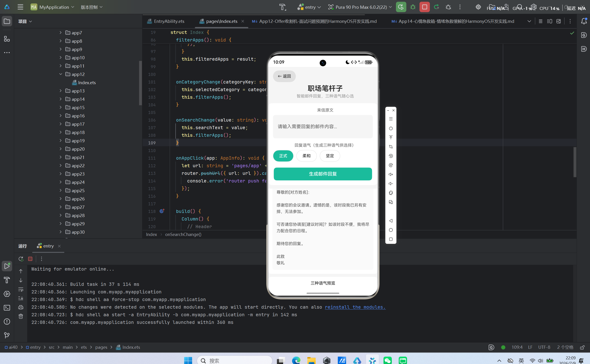
Task: Open the App12-Offer收割机 markdown tab
Action: click(x=314, y=21)
